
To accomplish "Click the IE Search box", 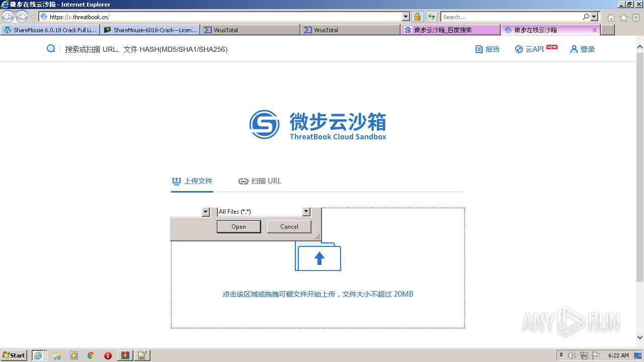I will click(511, 17).
